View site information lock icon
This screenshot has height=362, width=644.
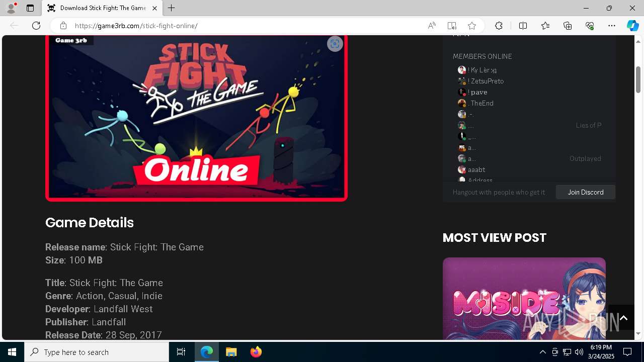coord(63,26)
